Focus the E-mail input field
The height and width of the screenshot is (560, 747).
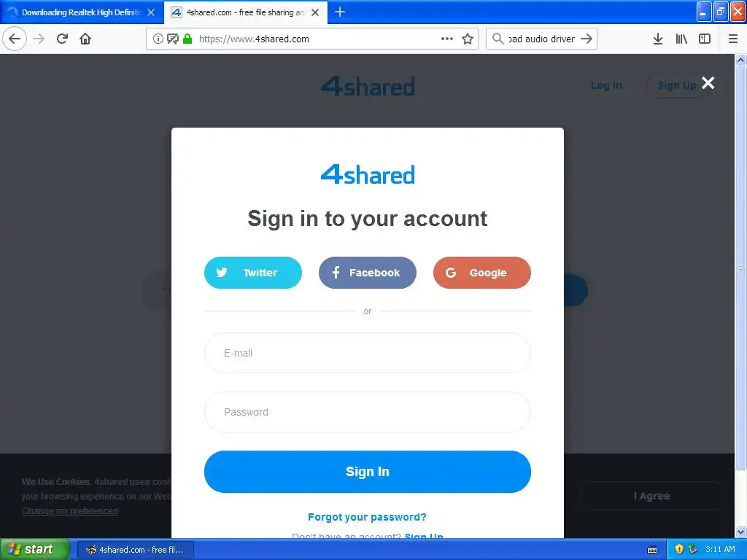[x=368, y=353]
